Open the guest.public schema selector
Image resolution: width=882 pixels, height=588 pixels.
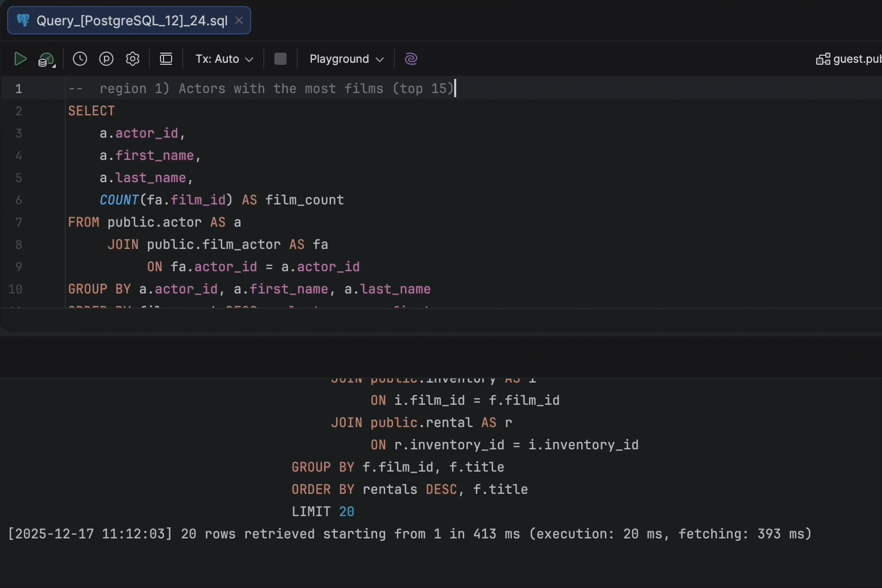pyautogui.click(x=849, y=59)
